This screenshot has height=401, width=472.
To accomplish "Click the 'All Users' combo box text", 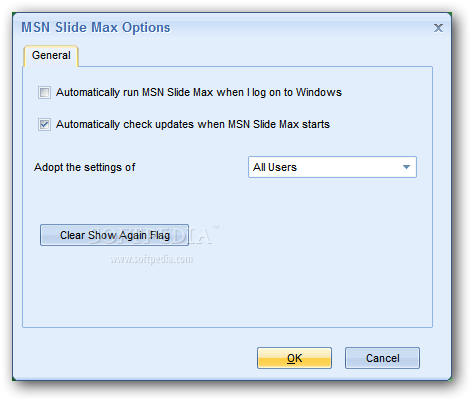I will (275, 167).
